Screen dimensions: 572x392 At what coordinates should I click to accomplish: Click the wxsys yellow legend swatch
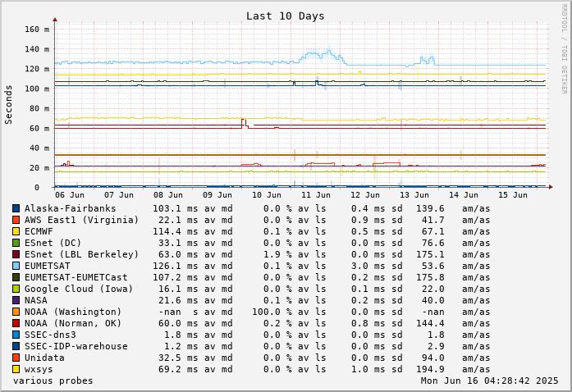[x=16, y=369]
